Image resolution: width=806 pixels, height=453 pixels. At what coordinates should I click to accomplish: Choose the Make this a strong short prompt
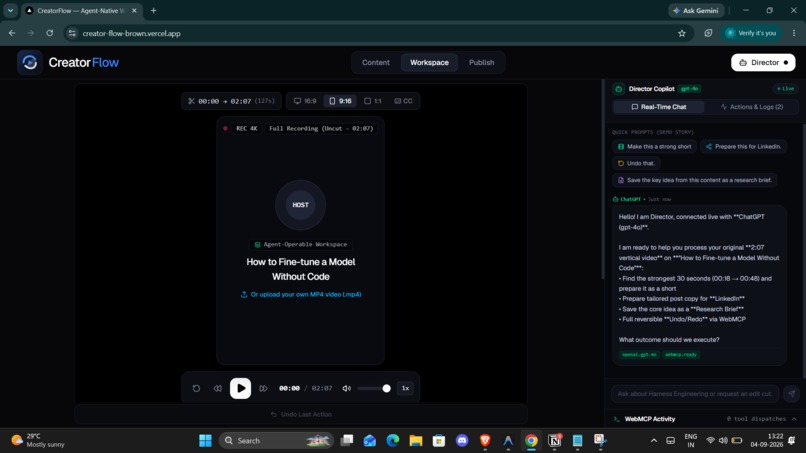654,147
